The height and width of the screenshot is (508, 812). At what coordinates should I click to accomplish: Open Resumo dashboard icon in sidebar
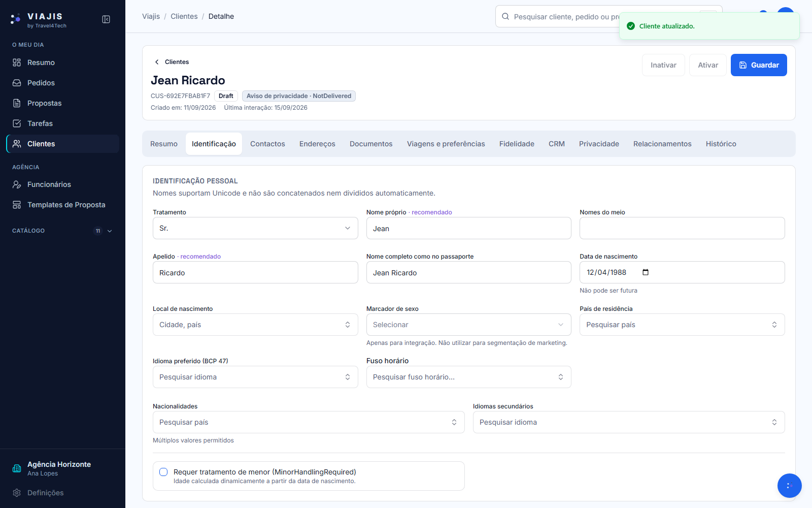tap(17, 62)
